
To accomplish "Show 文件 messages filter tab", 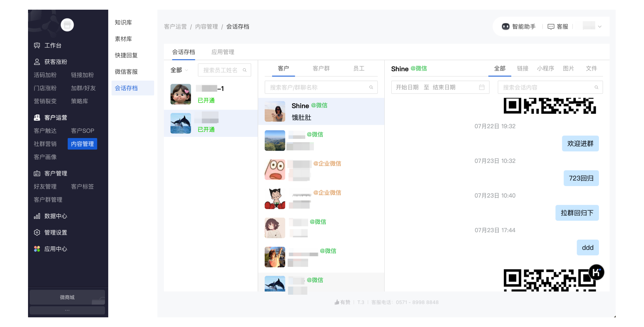I will (592, 68).
